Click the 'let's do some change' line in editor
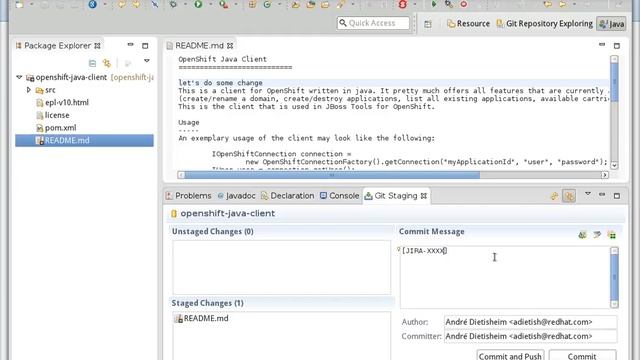 220,83
